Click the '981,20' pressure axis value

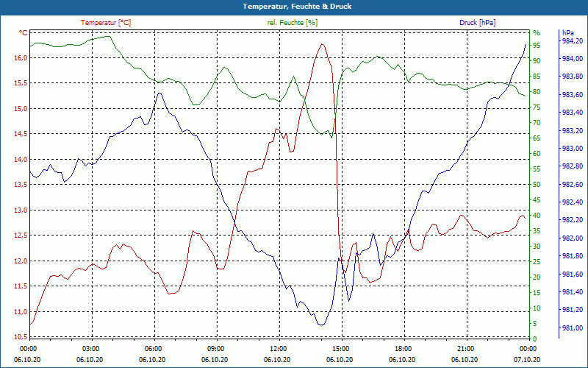point(573,310)
